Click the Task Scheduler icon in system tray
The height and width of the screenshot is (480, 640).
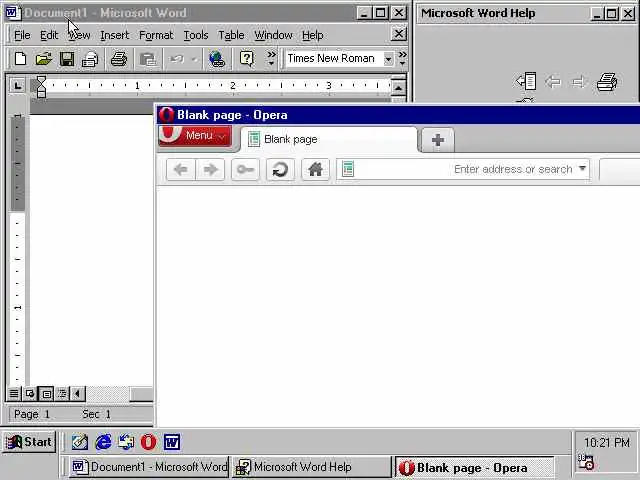tap(586, 462)
